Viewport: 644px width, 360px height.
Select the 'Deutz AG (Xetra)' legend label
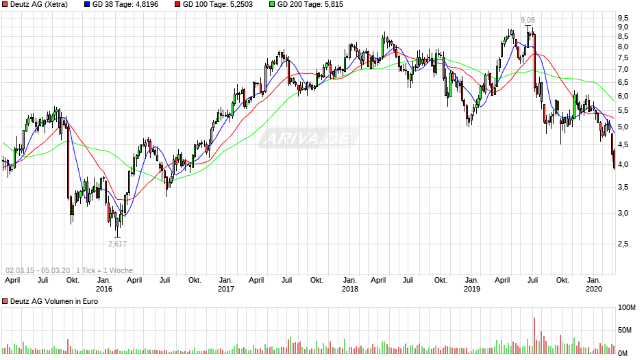pyautogui.click(x=39, y=5)
